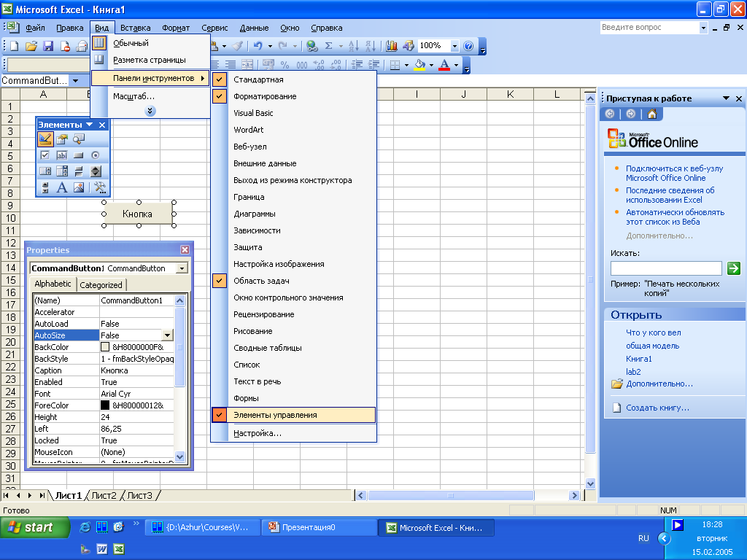Screen dimensions: 747x560
Task: Click BackColor swatch in Properties
Action: click(x=105, y=347)
